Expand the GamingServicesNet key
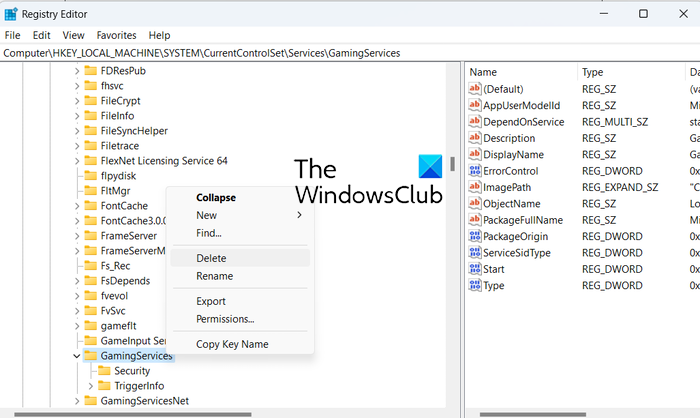Screen dimensions: 700x418 [77, 401]
